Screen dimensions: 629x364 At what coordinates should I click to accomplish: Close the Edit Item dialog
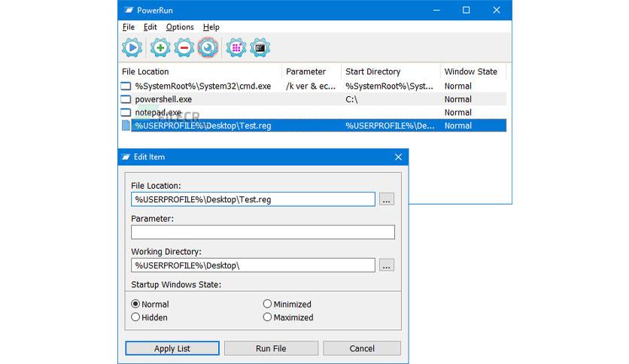coord(398,156)
